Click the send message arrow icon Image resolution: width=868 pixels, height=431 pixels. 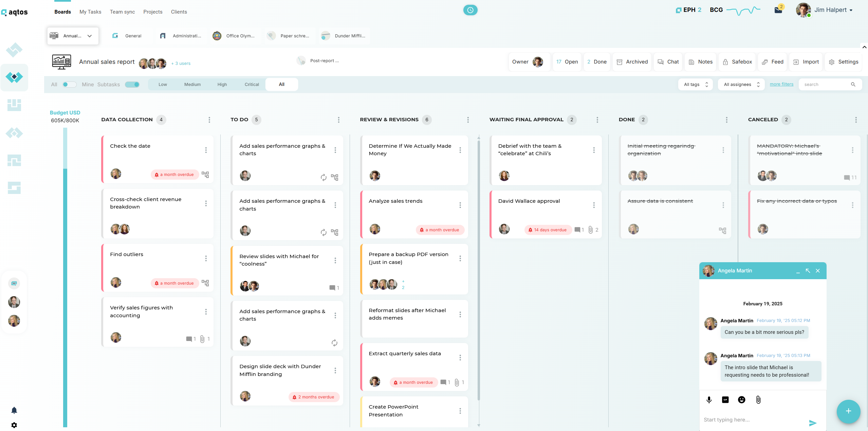pyautogui.click(x=812, y=423)
